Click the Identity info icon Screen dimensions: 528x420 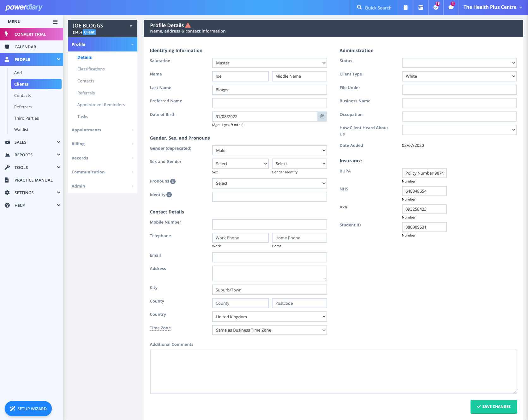pos(169,195)
